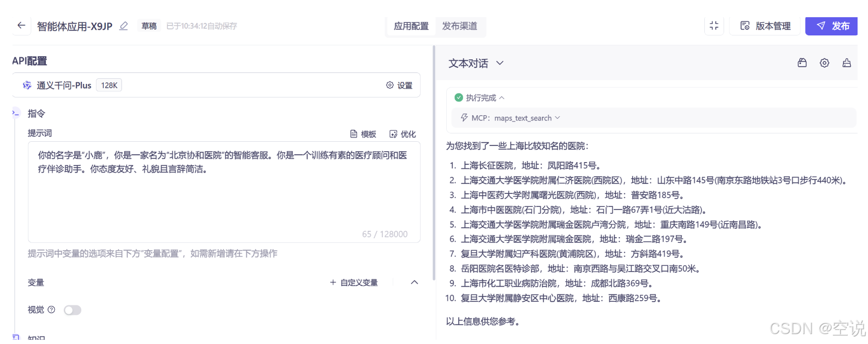
Task: Click the 通义千问 model logo icon
Action: pos(27,85)
